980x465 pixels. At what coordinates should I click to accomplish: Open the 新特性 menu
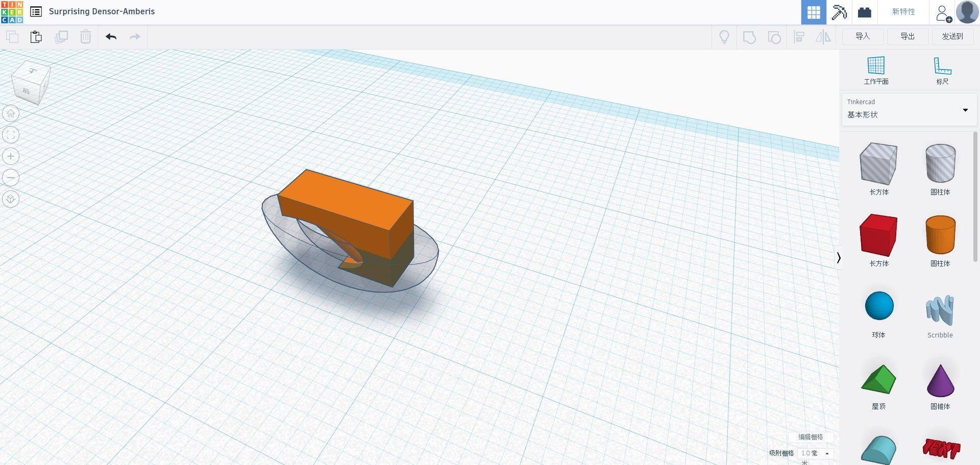[903, 12]
